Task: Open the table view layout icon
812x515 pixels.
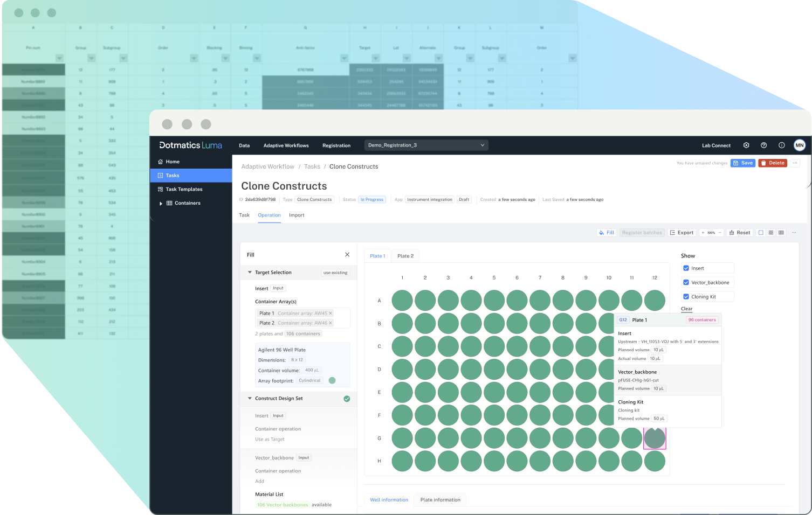Action: pyautogui.click(x=781, y=232)
